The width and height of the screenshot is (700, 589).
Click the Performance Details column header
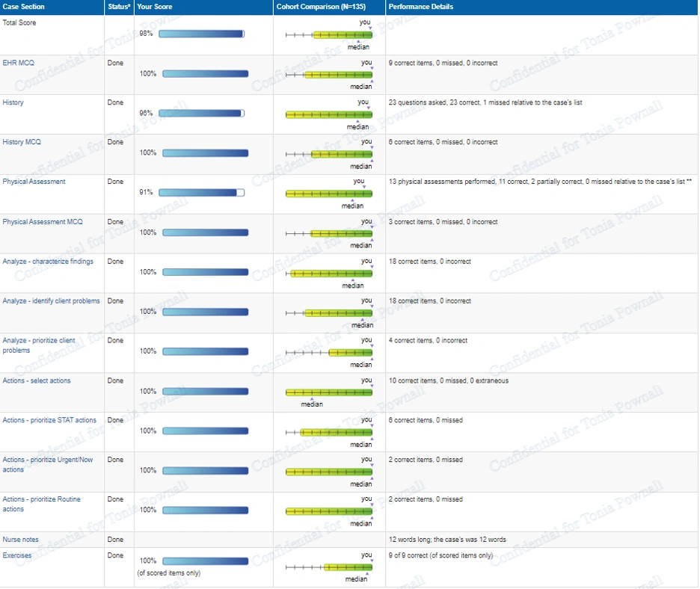pos(420,7)
